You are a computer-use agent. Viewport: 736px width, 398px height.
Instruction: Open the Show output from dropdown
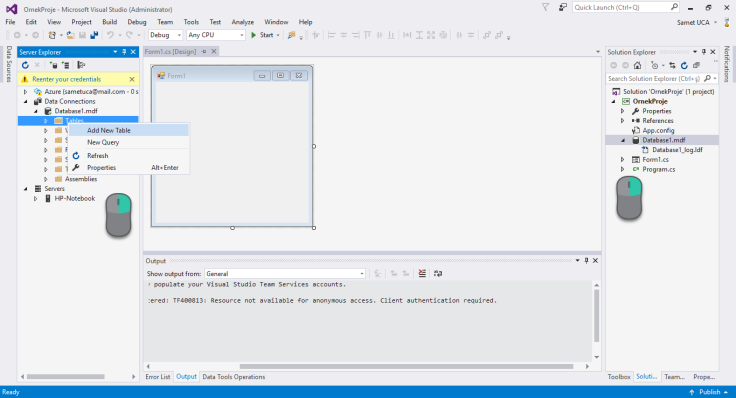pos(285,274)
